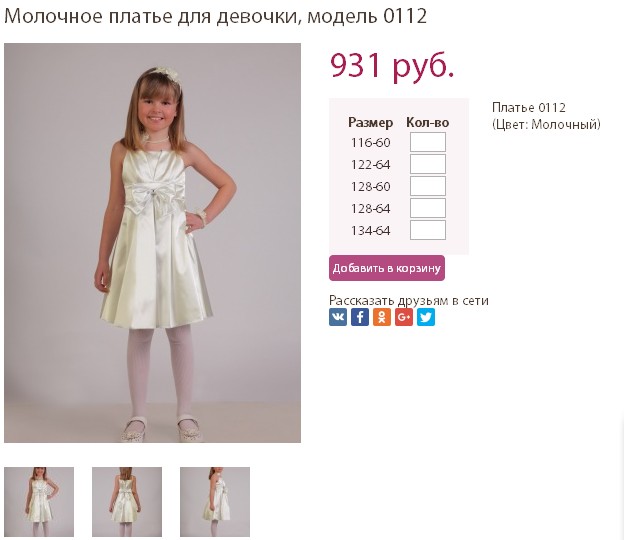Open the side view thumbnail

(215, 502)
